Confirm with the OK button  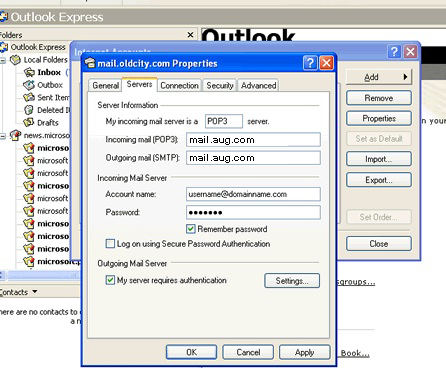191,352
